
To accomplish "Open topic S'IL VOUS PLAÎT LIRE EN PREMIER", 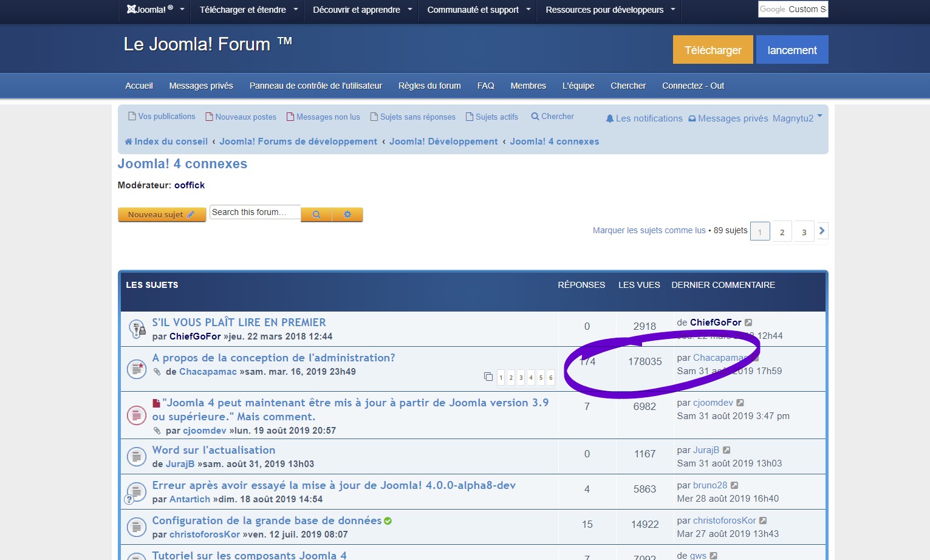I will coord(239,323).
